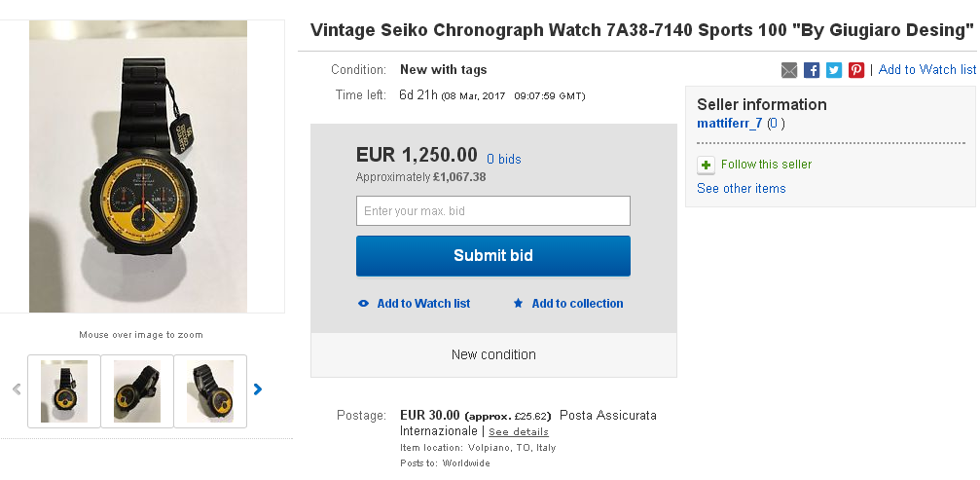Select the first watch thumbnail
The image size is (980, 480).
(x=64, y=391)
